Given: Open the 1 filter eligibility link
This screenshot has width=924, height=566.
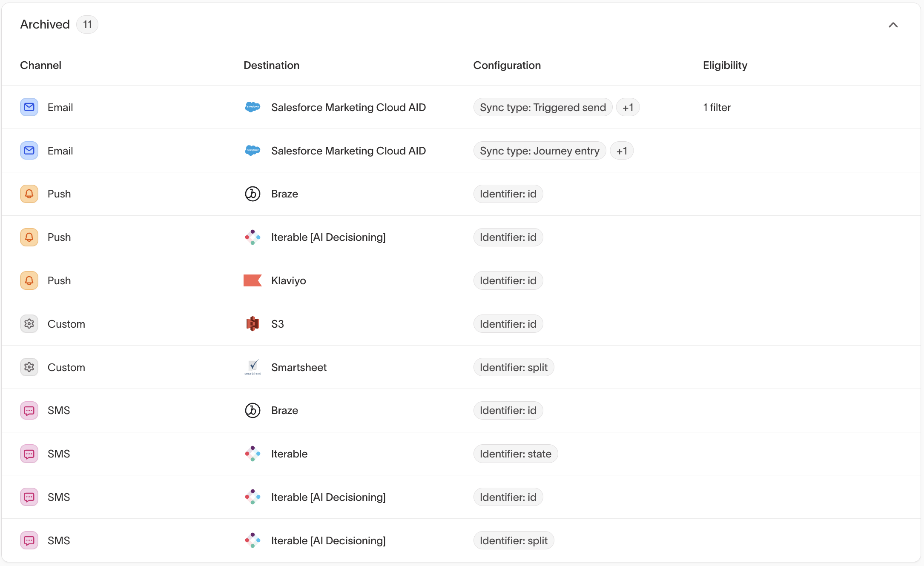Looking at the screenshot, I should (x=717, y=107).
